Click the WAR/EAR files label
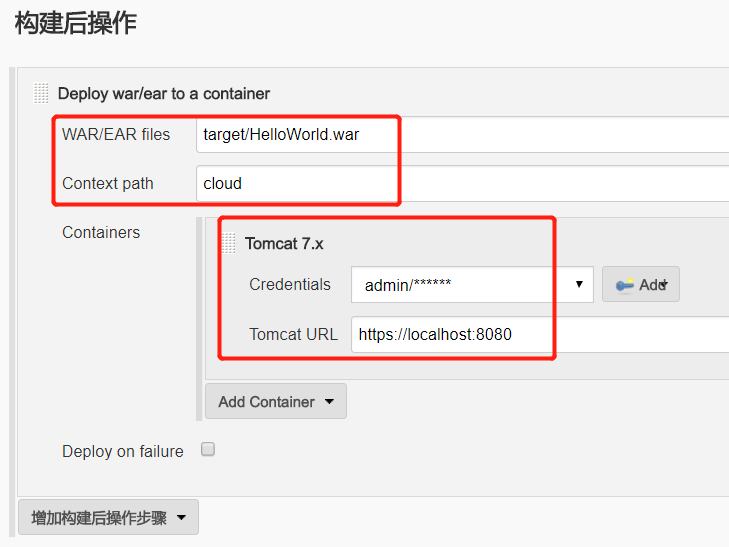Screen dimensions: 729x547 point(116,134)
